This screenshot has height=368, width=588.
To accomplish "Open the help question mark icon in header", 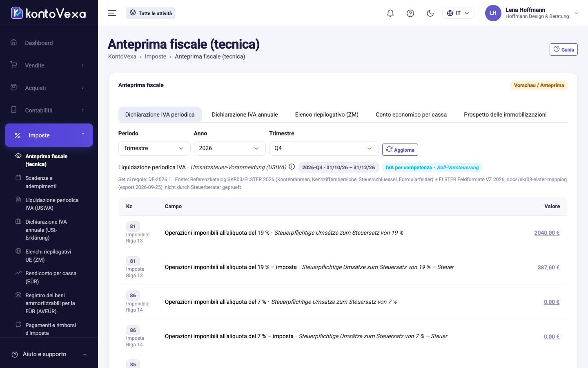I will (x=410, y=13).
